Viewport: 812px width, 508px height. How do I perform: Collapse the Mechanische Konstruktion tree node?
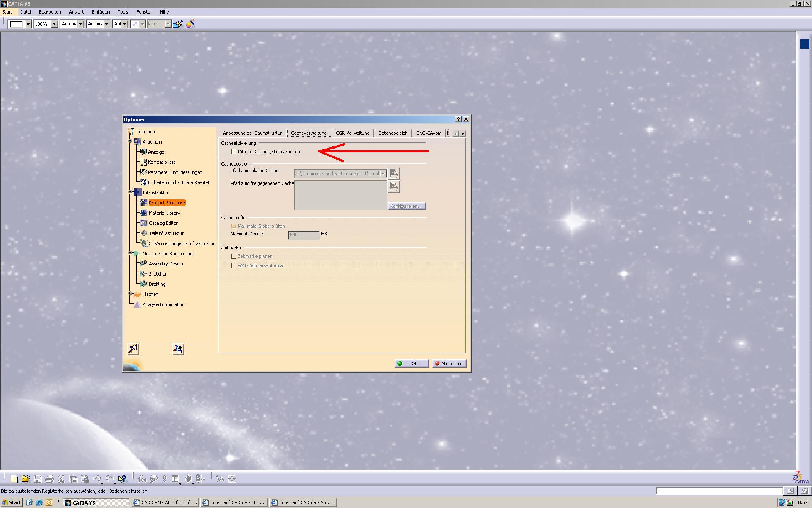click(131, 254)
